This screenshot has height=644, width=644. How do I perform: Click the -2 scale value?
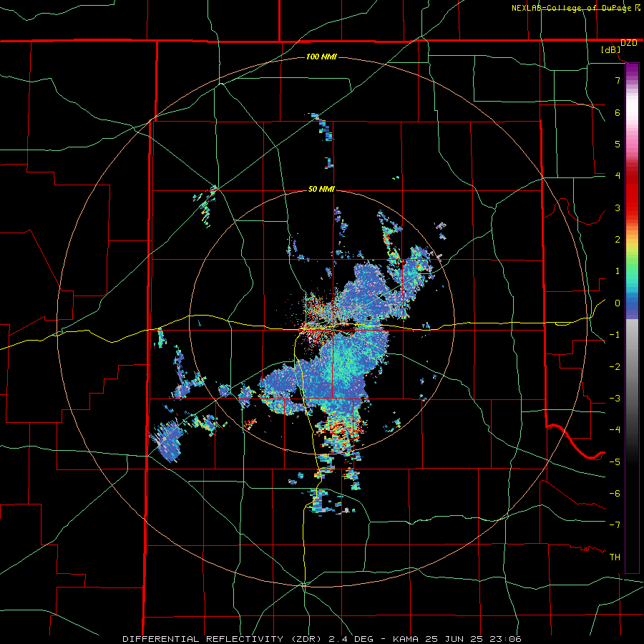615,366
